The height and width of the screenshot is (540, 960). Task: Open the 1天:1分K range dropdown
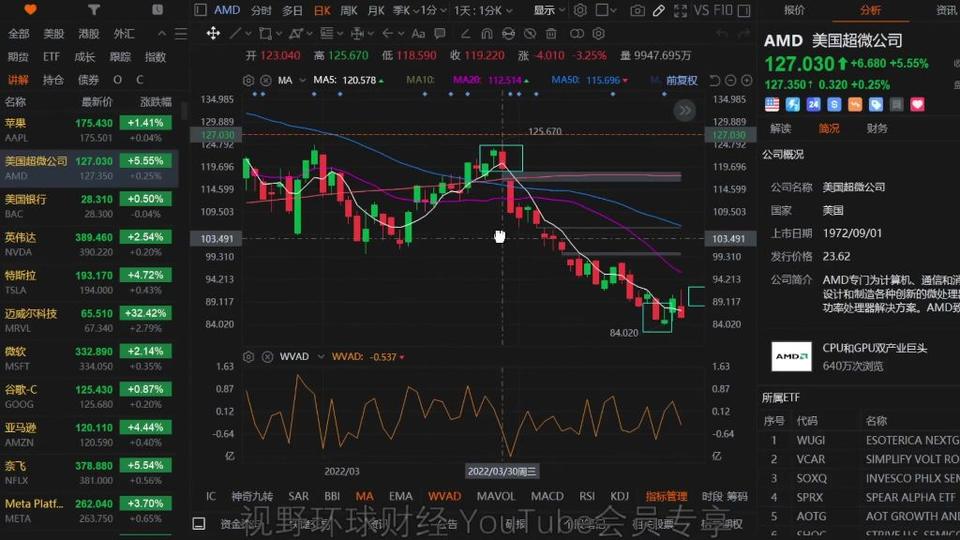[483, 10]
